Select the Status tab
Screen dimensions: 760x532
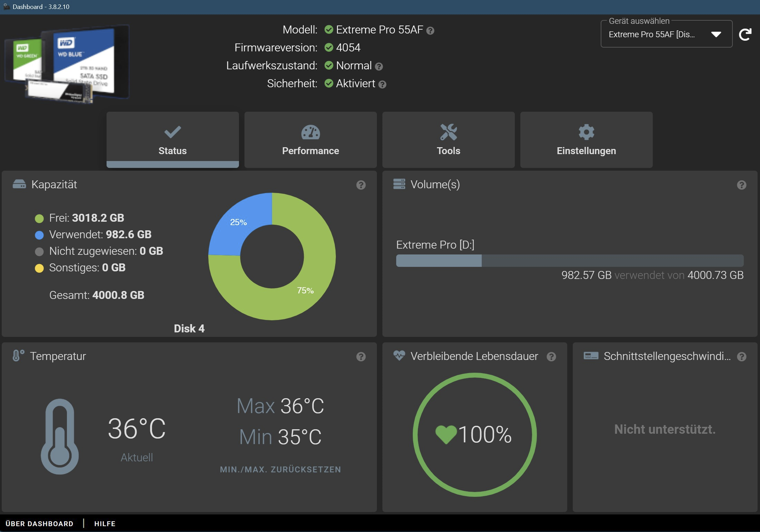172,140
